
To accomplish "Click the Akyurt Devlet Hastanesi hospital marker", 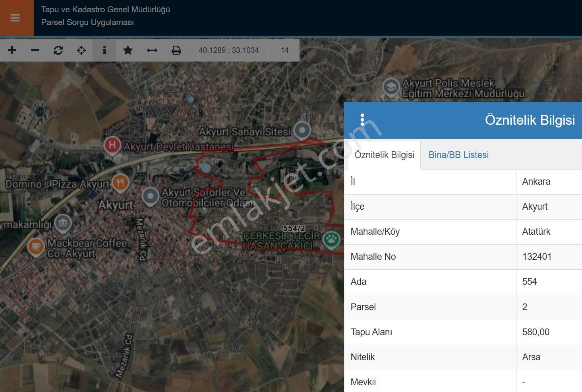I will [112, 145].
